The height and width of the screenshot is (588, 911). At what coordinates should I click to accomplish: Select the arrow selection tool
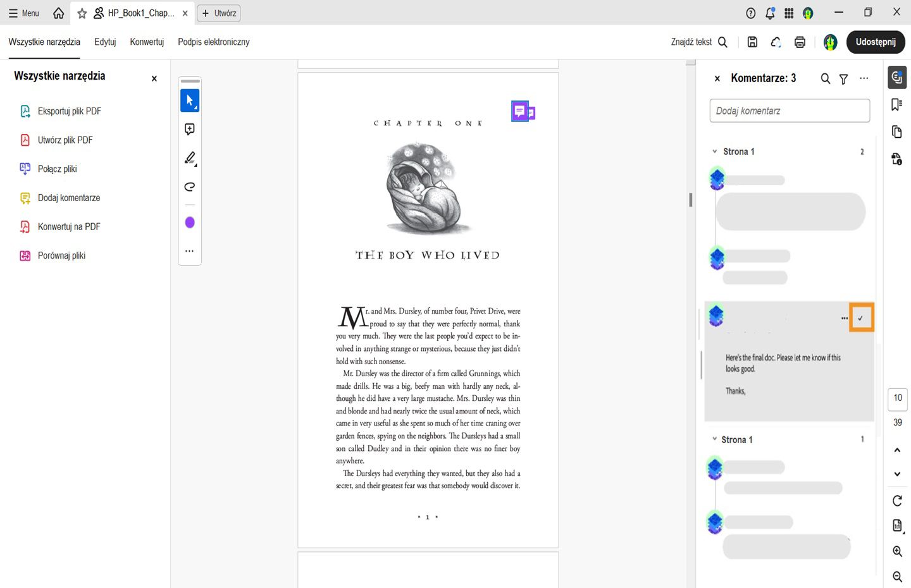[190, 101]
